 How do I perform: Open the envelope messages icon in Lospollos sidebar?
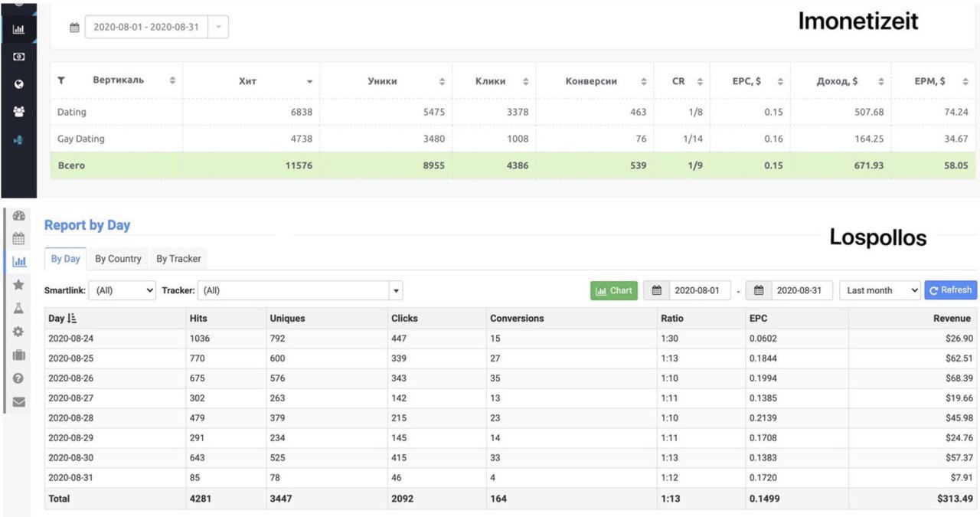click(x=18, y=401)
